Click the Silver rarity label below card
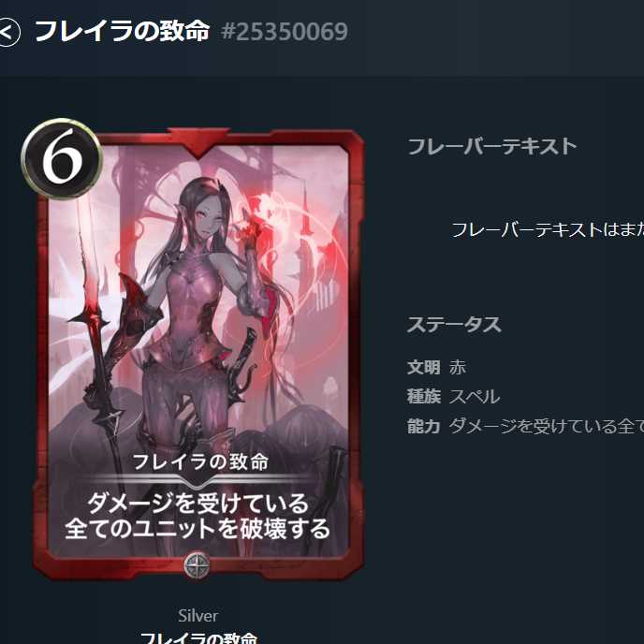Screen dimensions: 644x644 (198, 616)
